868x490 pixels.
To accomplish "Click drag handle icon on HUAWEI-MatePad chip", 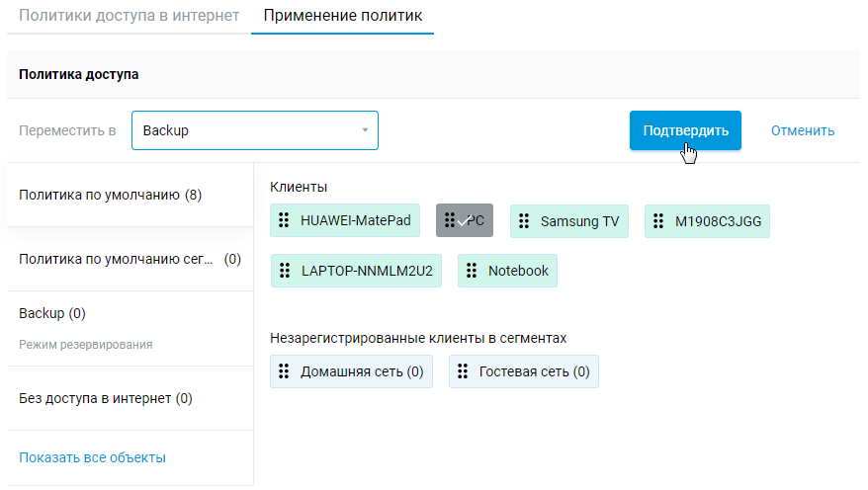I will (284, 221).
